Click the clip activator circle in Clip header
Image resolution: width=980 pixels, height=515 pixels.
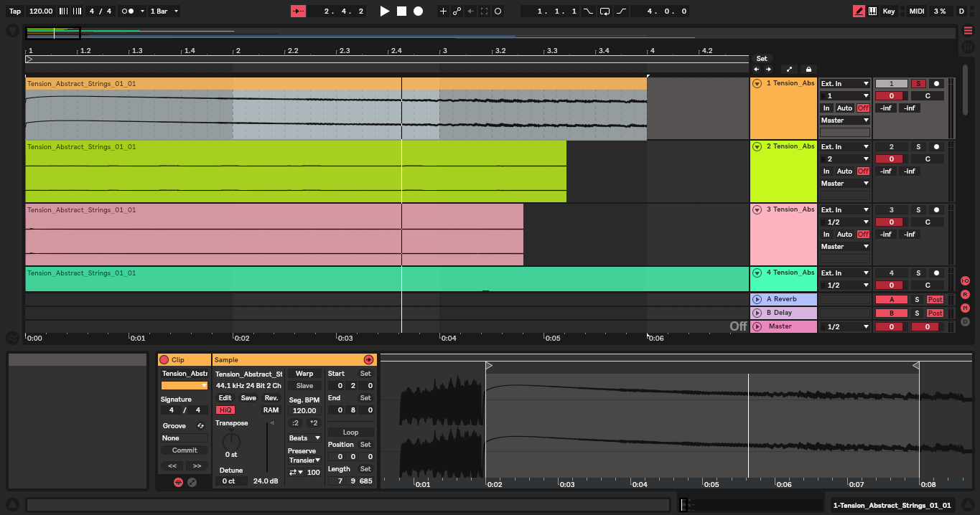164,360
